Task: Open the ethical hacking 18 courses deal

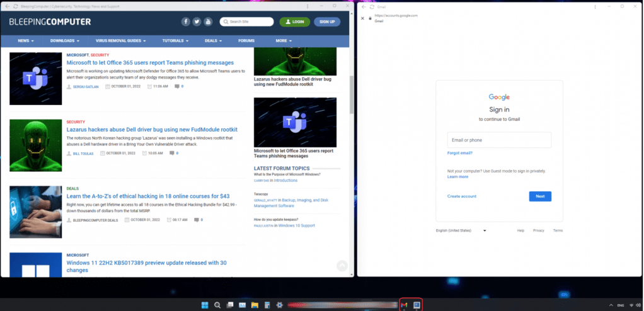Action: coord(148,196)
